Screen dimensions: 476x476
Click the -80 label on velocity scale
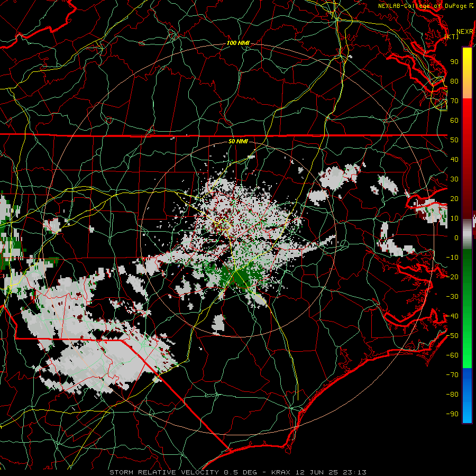[x=452, y=395]
